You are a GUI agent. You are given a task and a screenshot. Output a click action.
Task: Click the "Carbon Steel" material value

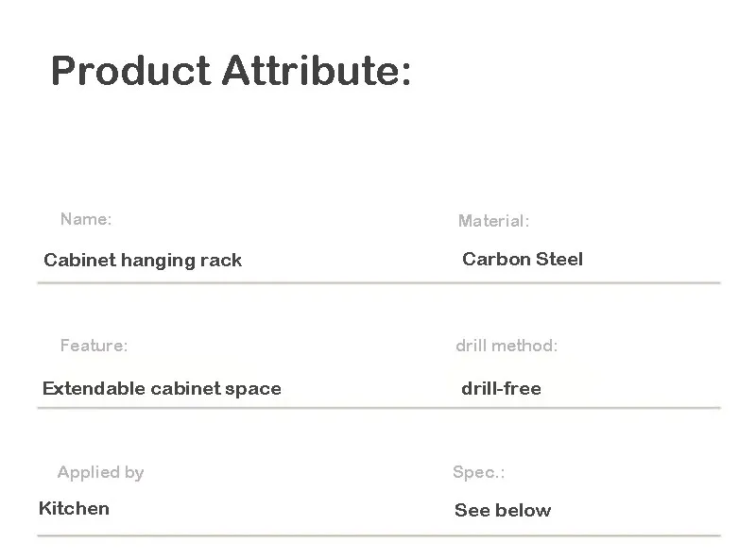click(x=523, y=259)
